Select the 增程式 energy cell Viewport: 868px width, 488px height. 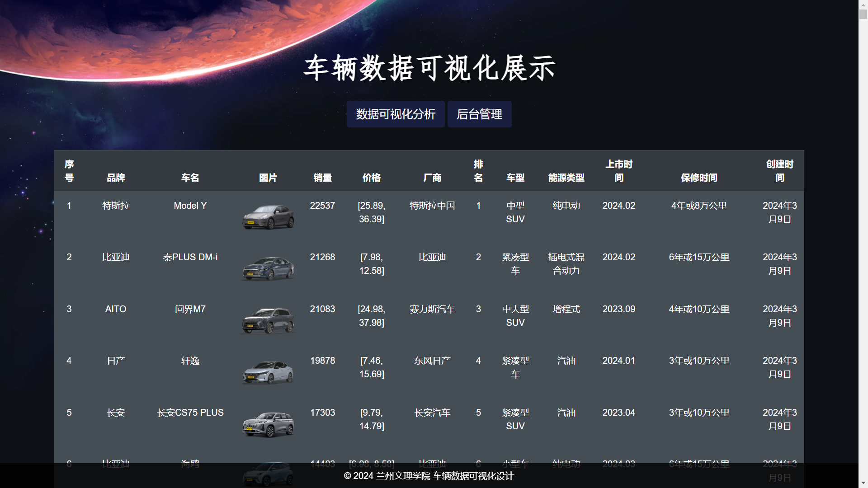tap(566, 309)
